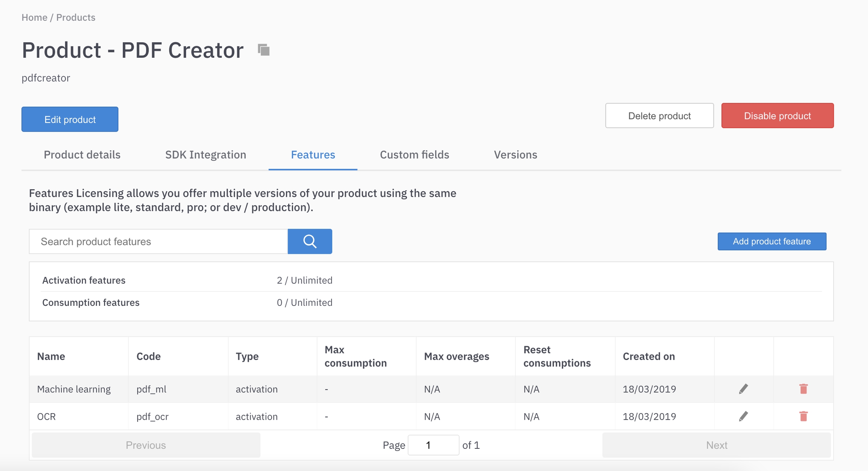Viewport: 868px width, 471px height.
Task: Click the page number input box
Action: click(433, 445)
